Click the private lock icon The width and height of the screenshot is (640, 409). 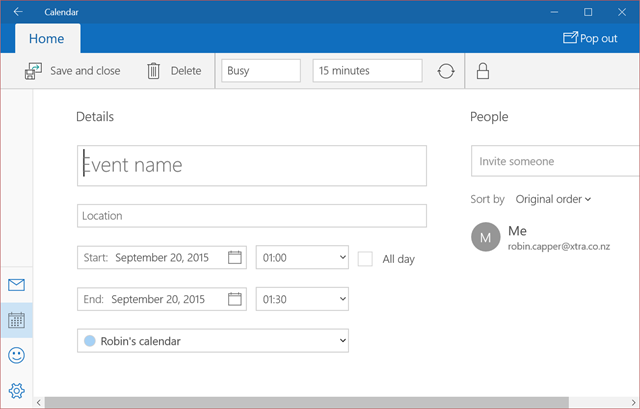click(x=483, y=71)
